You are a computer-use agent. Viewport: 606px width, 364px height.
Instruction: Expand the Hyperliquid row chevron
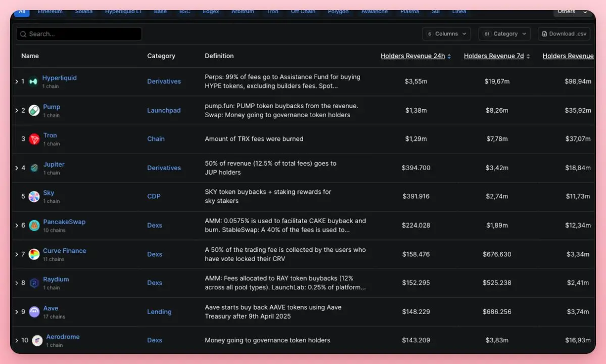pyautogui.click(x=17, y=82)
